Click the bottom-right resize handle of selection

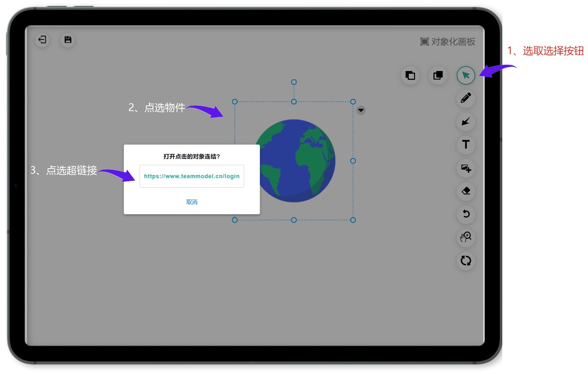pos(353,220)
